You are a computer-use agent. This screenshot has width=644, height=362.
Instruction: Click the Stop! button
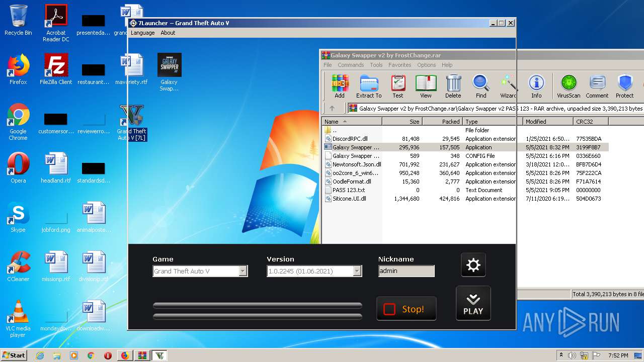click(407, 309)
